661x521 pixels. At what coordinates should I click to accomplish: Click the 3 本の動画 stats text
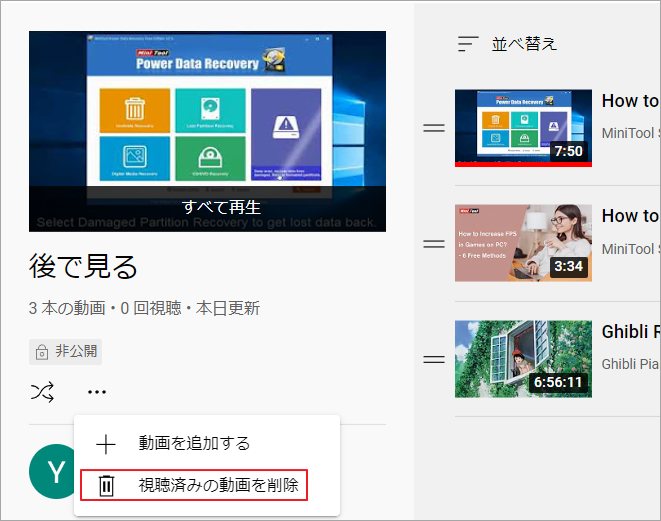click(145, 308)
